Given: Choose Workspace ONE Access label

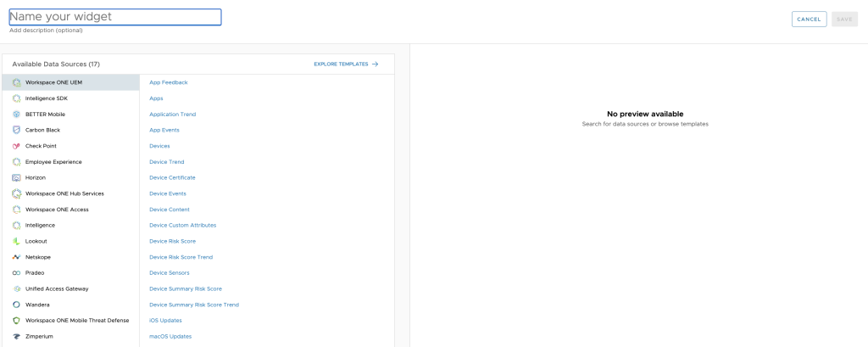Looking at the screenshot, I should 57,210.
